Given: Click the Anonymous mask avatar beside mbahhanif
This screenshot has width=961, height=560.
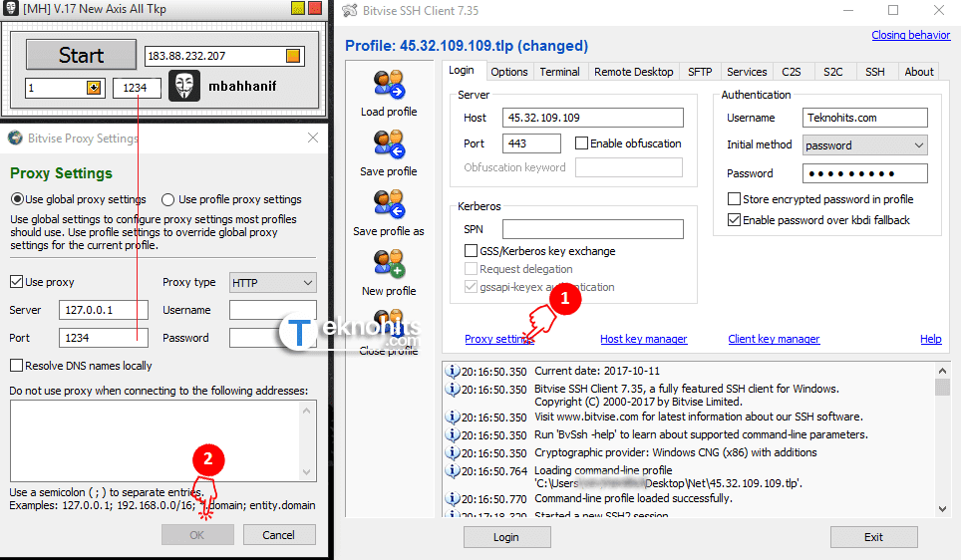Looking at the screenshot, I should (x=184, y=86).
